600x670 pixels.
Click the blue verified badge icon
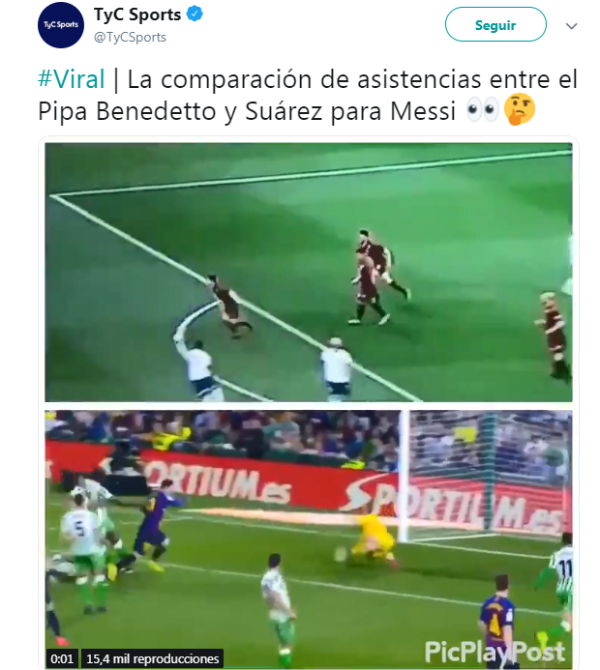(x=195, y=14)
